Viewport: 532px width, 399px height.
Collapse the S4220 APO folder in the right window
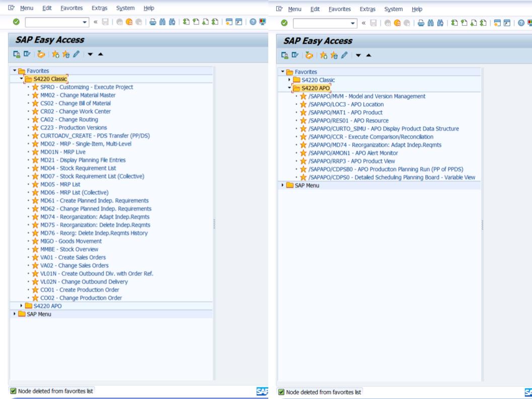[289, 88]
